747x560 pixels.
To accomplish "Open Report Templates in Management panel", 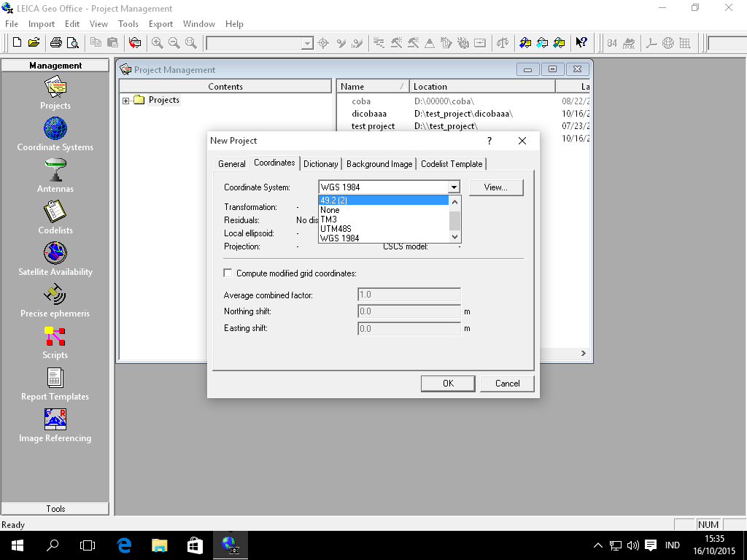I will pos(55,384).
